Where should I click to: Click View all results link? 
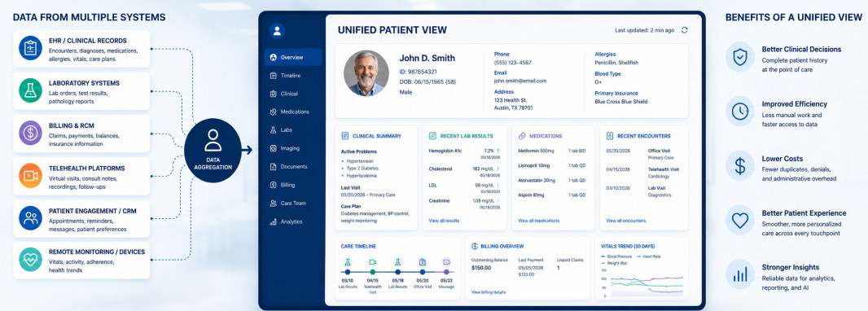pos(444,221)
